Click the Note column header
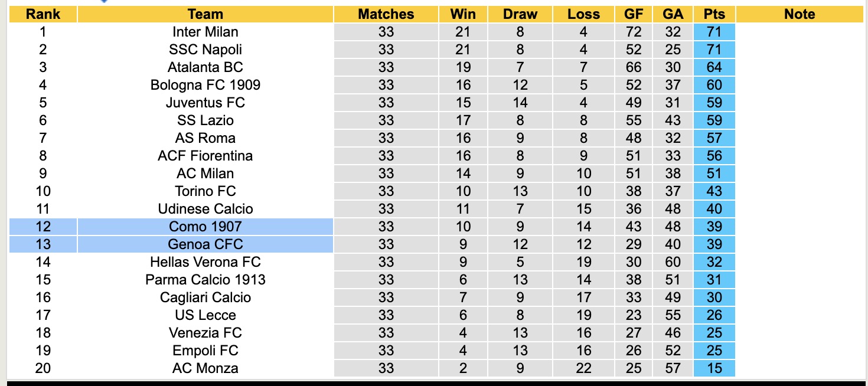868x386 pixels. coord(800,14)
